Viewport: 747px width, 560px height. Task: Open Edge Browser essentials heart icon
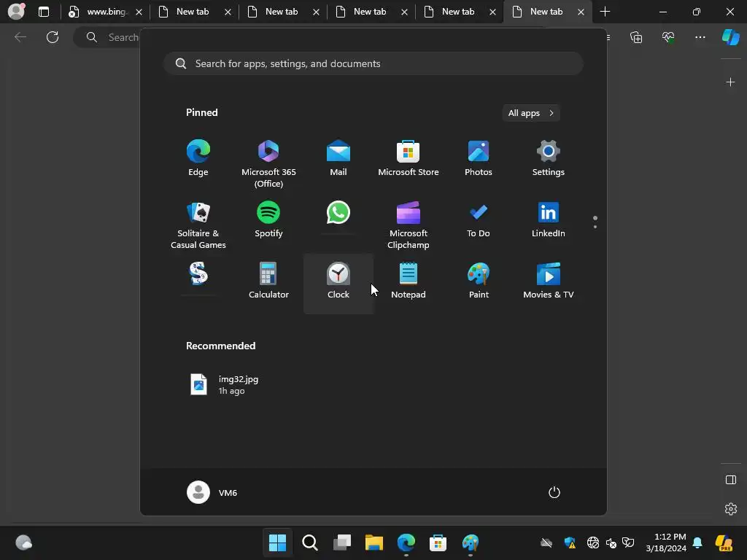[668, 36]
